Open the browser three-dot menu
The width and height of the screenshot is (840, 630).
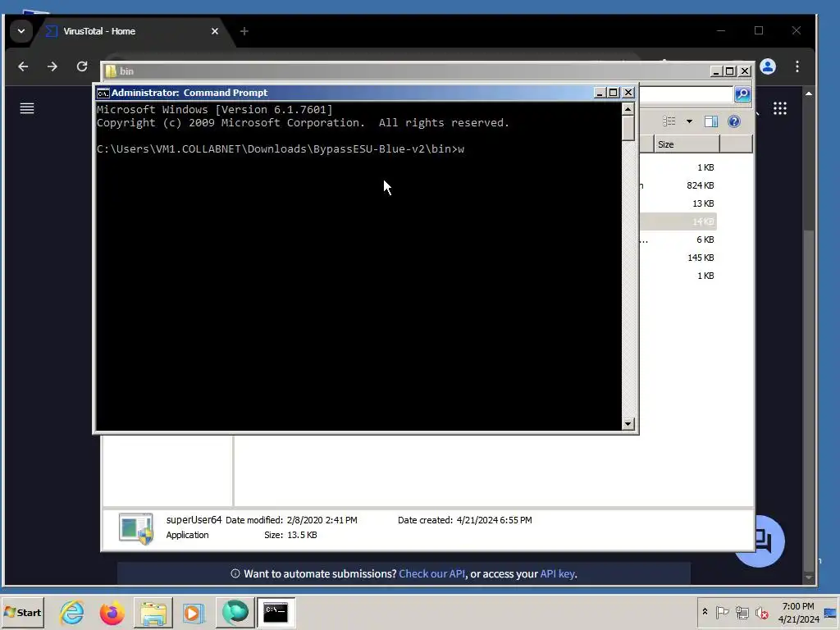click(x=797, y=66)
